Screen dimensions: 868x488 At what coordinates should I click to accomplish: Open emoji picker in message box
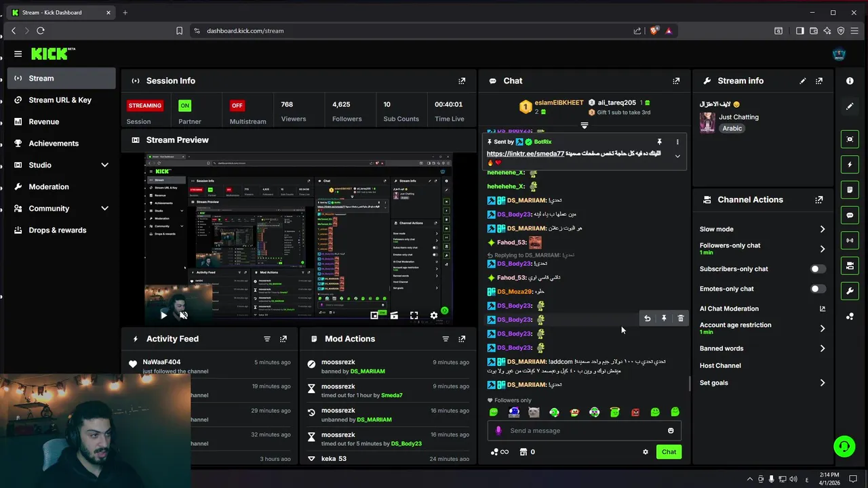point(671,430)
